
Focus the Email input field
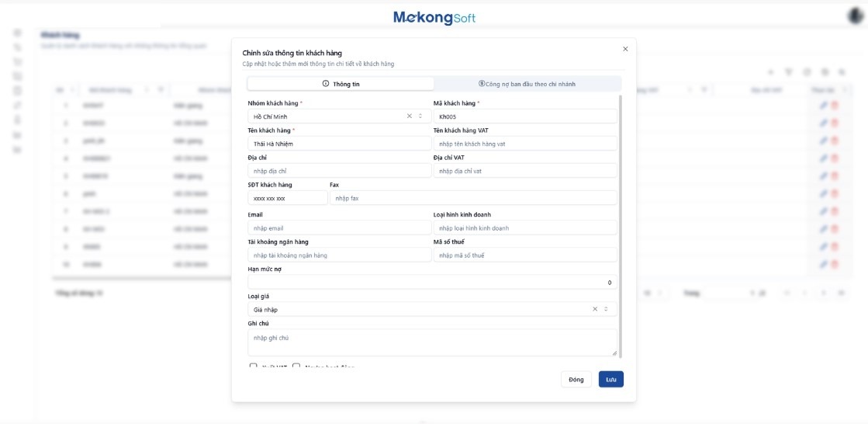tap(339, 228)
